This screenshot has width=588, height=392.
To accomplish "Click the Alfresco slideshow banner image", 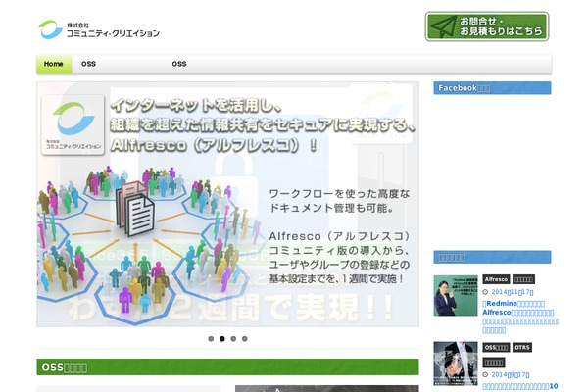I will tap(227, 204).
